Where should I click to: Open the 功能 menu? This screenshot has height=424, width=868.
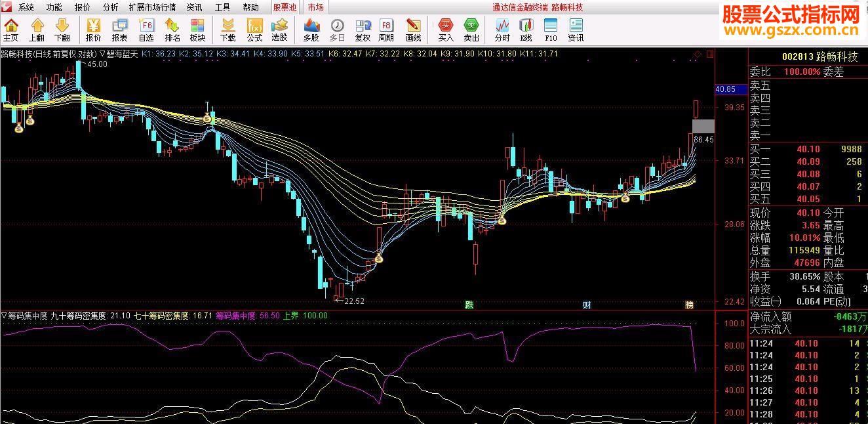coord(54,8)
